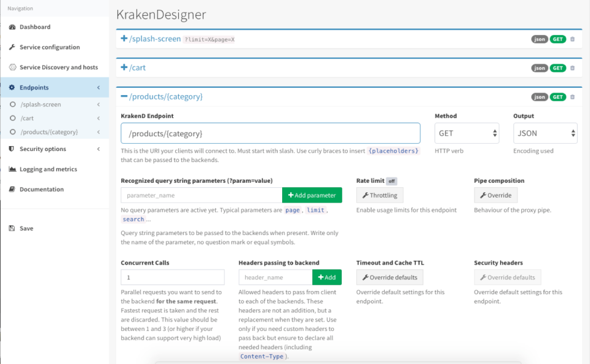Click the green Add parameter button

tap(312, 195)
